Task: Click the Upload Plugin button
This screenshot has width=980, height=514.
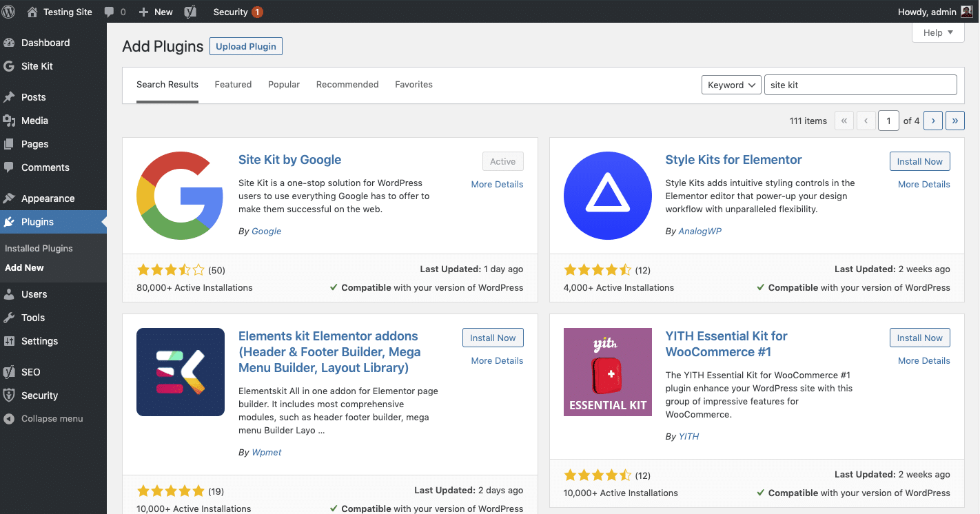Action: [x=246, y=46]
